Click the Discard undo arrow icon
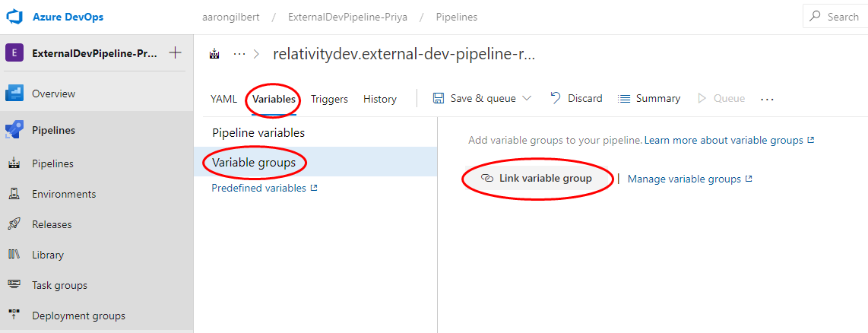 [x=556, y=98]
